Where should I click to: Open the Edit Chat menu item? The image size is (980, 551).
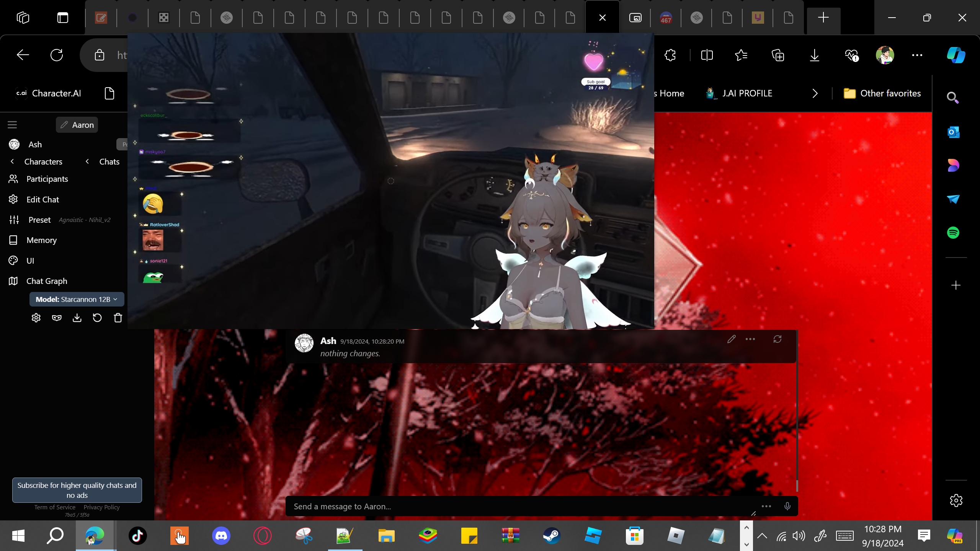click(42, 199)
